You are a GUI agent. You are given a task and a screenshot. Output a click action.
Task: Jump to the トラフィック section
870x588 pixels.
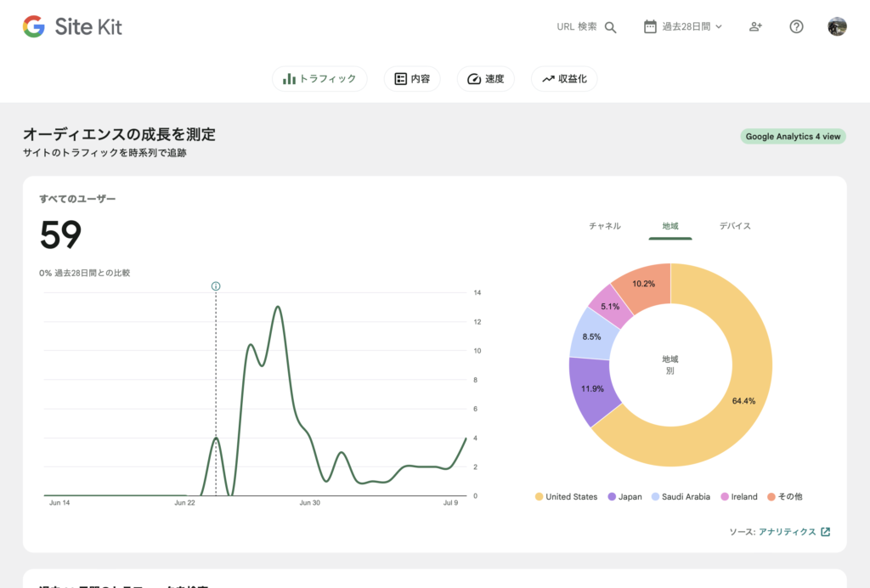point(319,79)
